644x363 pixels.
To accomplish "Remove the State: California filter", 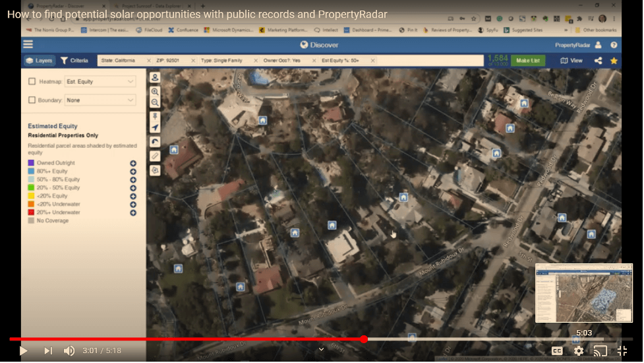I will click(x=149, y=61).
